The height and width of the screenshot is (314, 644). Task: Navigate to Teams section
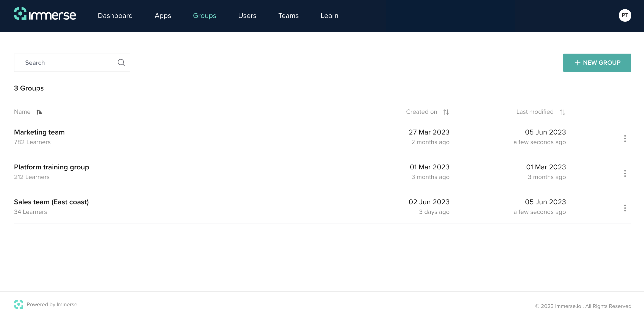pos(288,16)
